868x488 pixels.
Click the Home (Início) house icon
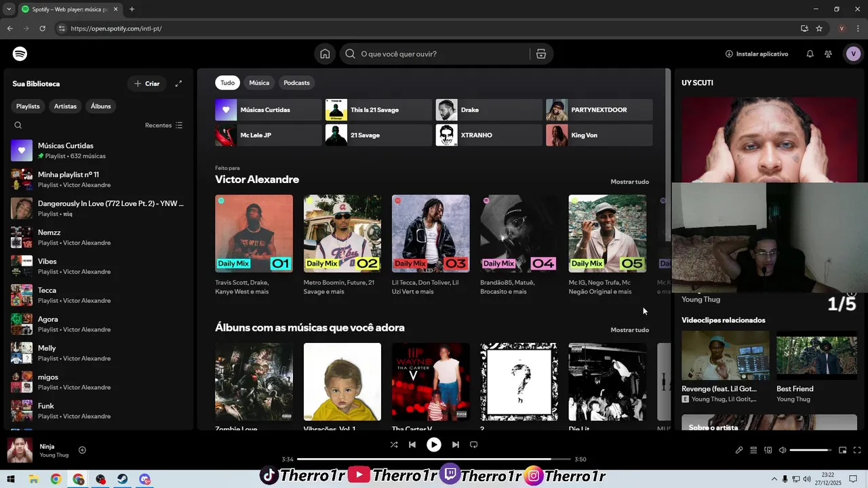point(325,54)
